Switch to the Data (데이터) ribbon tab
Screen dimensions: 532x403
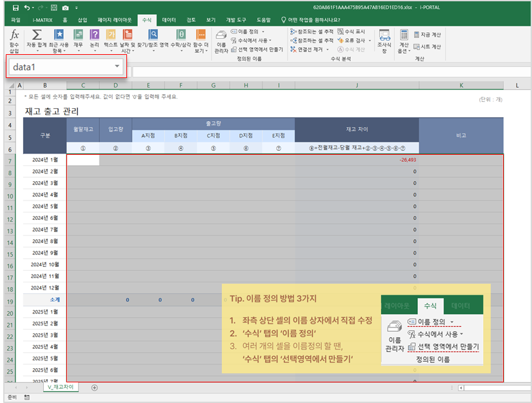[169, 20]
